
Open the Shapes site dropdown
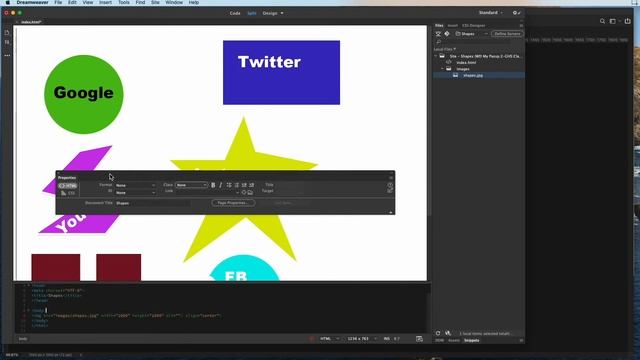[471, 34]
